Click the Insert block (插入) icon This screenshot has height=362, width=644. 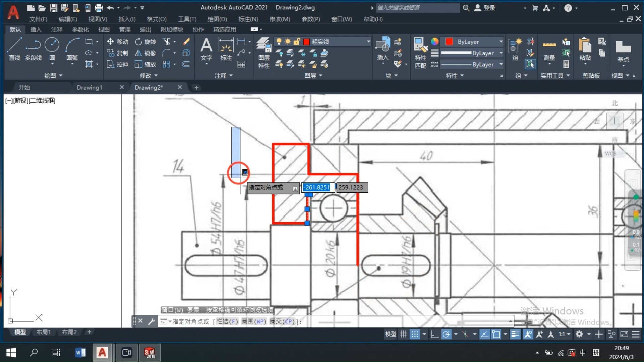382,49
